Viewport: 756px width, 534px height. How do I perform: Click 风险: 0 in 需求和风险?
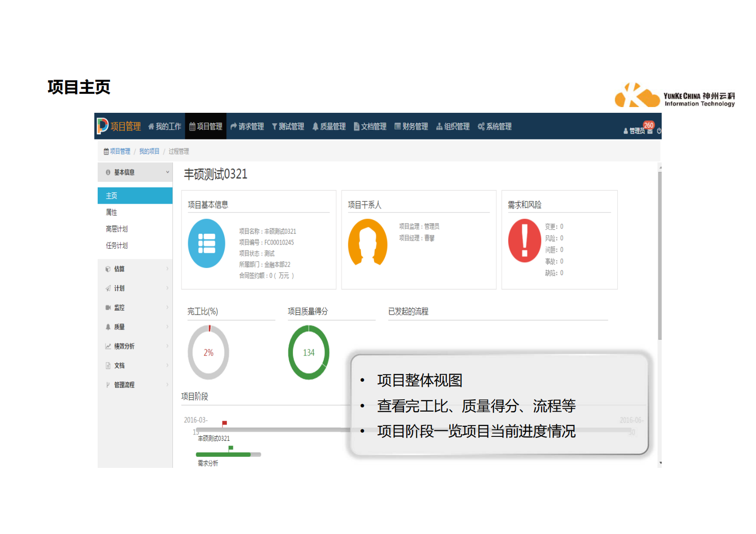point(554,238)
